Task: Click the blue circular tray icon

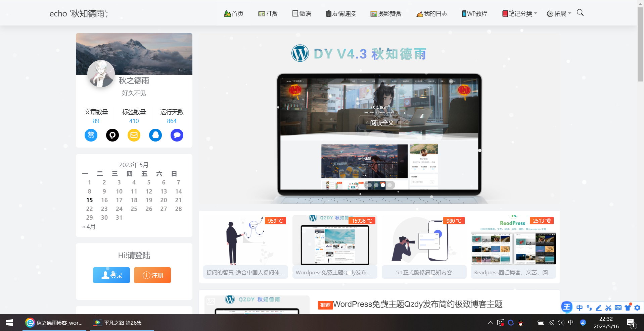Action: coord(511,323)
